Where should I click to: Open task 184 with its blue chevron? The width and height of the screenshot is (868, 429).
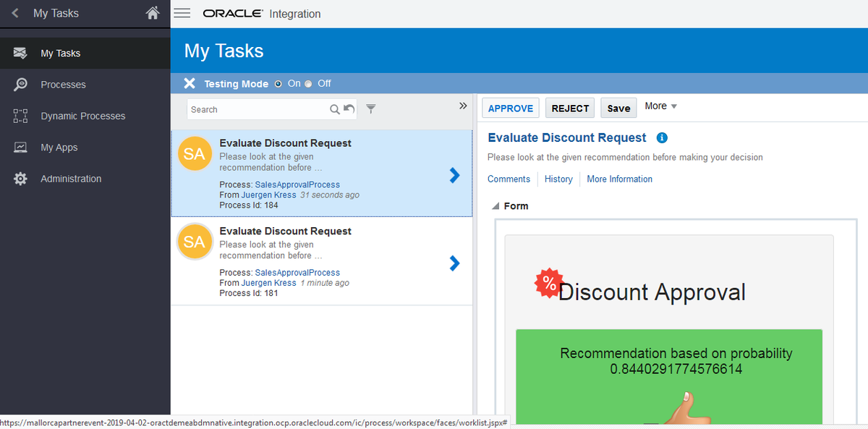point(454,174)
